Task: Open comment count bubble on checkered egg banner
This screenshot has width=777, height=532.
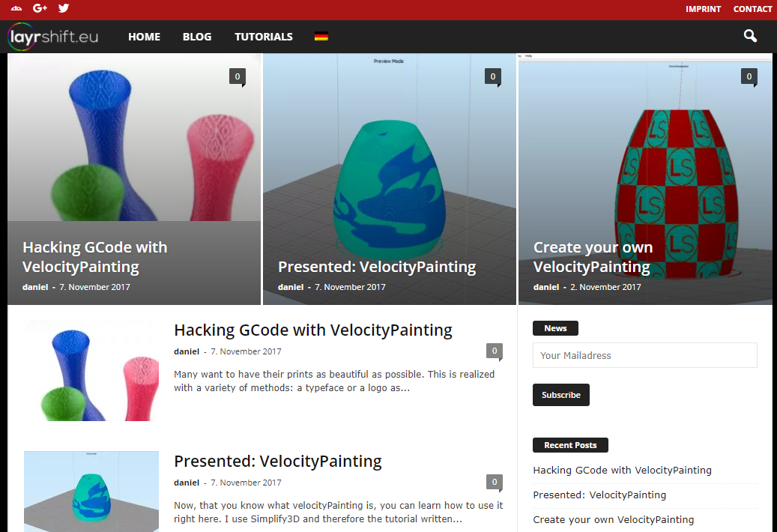Action: [749, 76]
